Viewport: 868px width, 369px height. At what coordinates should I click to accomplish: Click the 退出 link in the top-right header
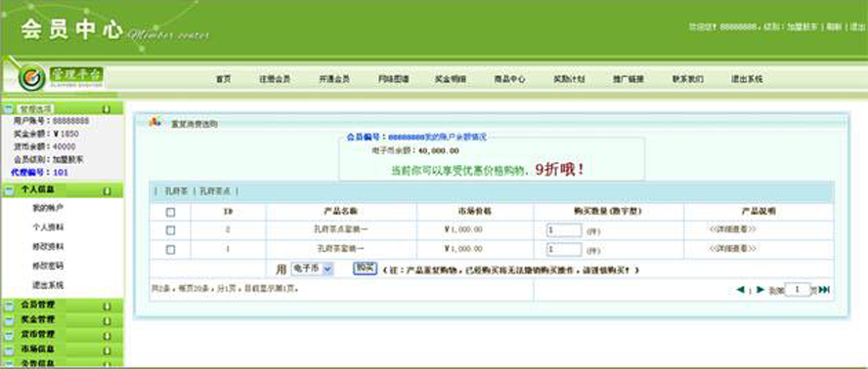[x=857, y=26]
